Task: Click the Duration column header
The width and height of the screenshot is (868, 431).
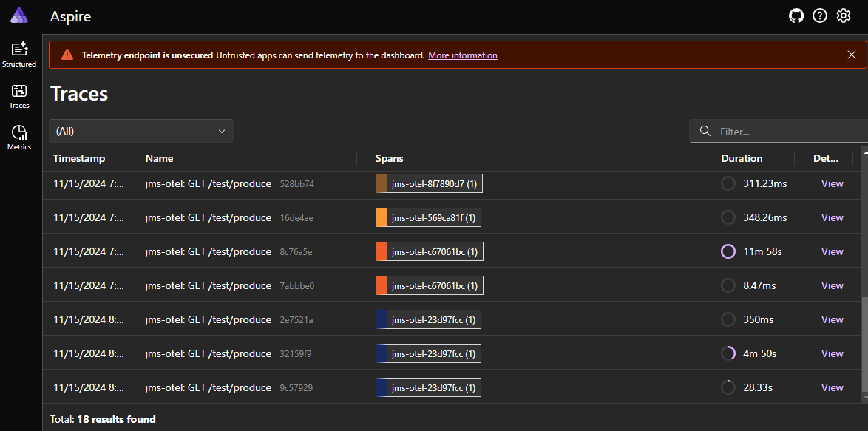Action: [x=742, y=158]
